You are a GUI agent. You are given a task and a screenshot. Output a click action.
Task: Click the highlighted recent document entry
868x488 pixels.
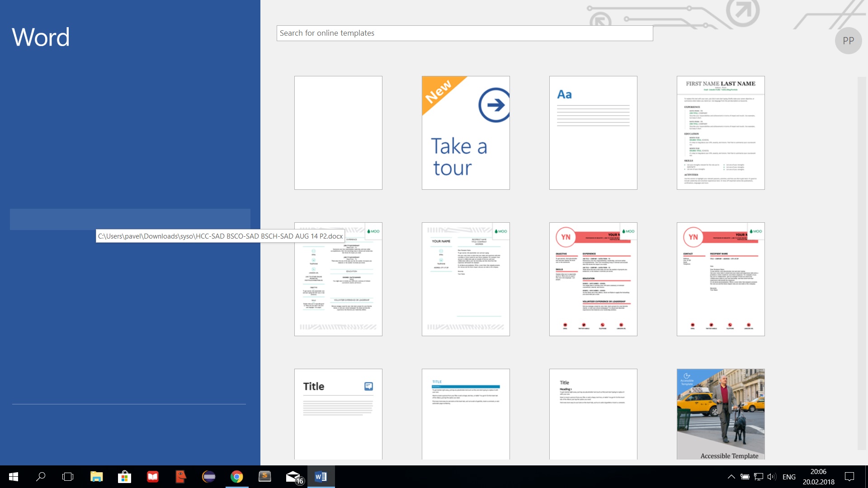(x=130, y=219)
